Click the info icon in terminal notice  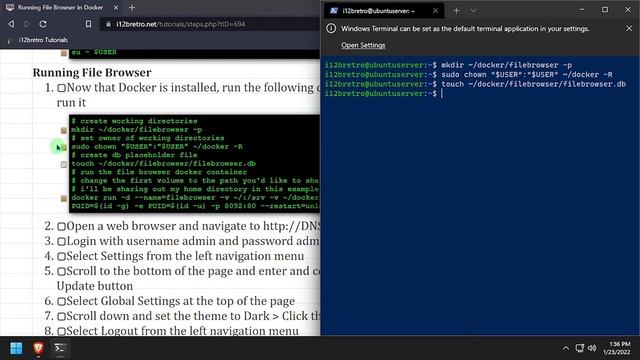331,29
